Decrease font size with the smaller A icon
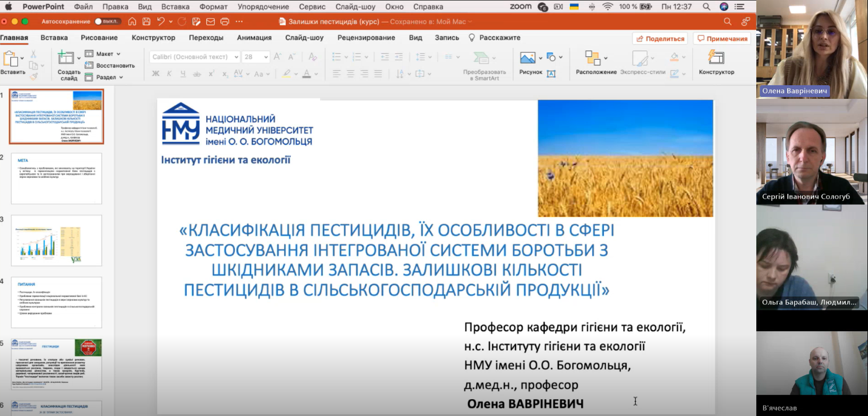The height and width of the screenshot is (416, 868). click(291, 56)
